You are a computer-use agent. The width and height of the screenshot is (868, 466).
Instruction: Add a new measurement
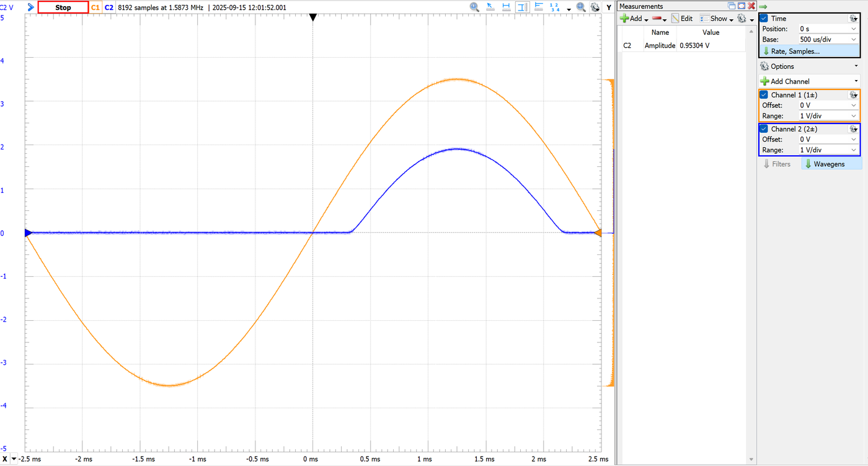[x=632, y=19]
